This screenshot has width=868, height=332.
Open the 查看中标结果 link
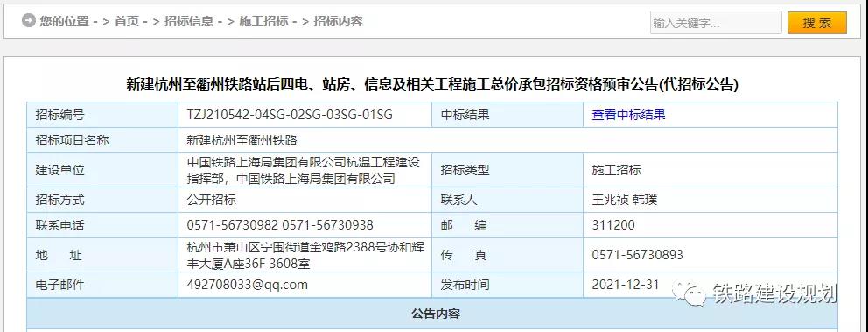(628, 116)
